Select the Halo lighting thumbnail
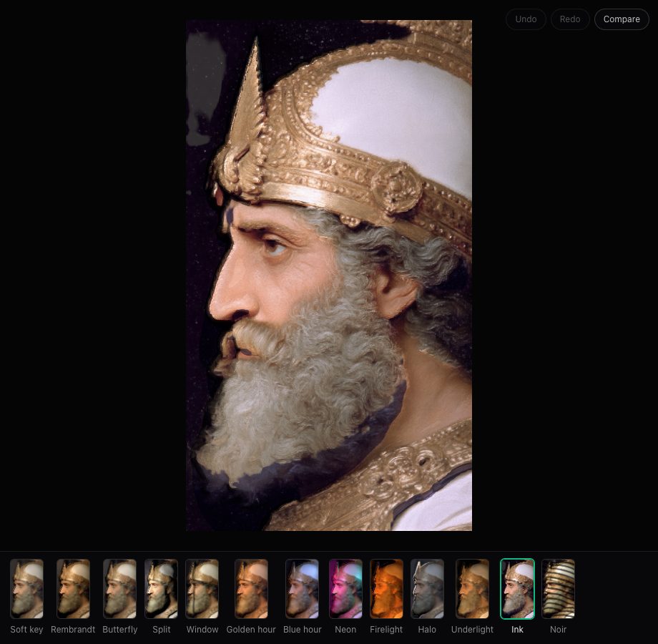 427,589
